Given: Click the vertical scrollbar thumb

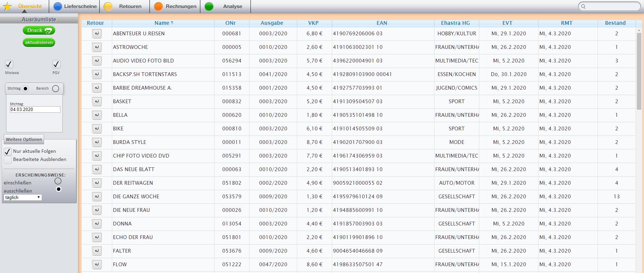Looking at the screenshot, I should coord(639,71).
